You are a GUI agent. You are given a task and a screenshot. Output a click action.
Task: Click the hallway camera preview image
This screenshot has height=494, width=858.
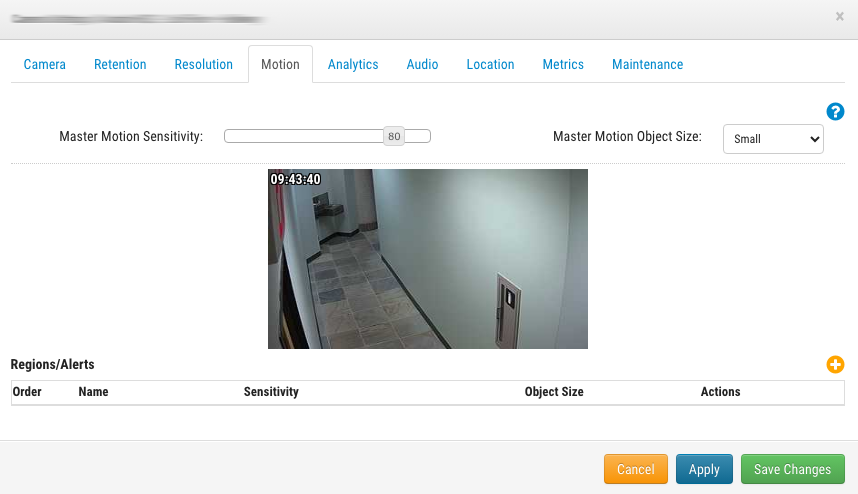pos(428,259)
